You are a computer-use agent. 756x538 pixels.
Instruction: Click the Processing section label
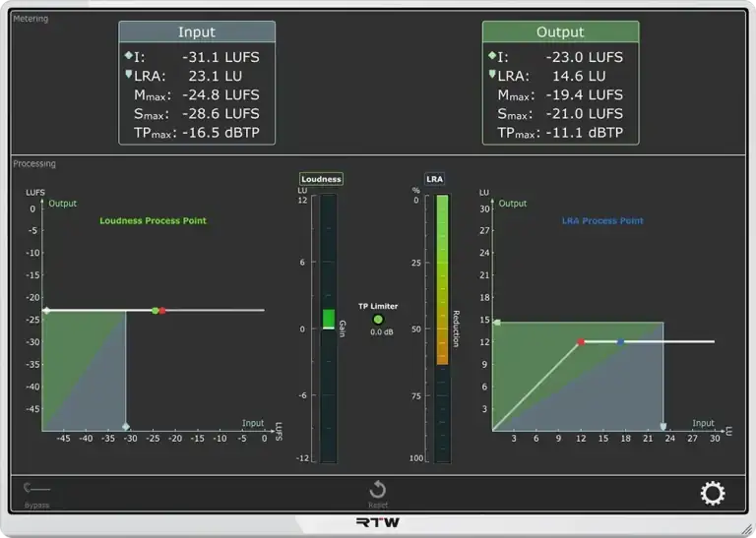(34, 163)
